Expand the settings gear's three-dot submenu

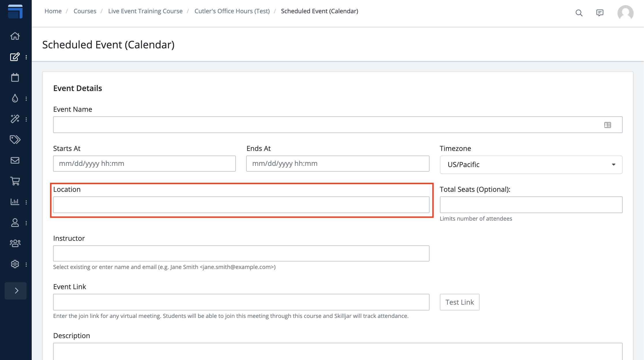pos(26,265)
